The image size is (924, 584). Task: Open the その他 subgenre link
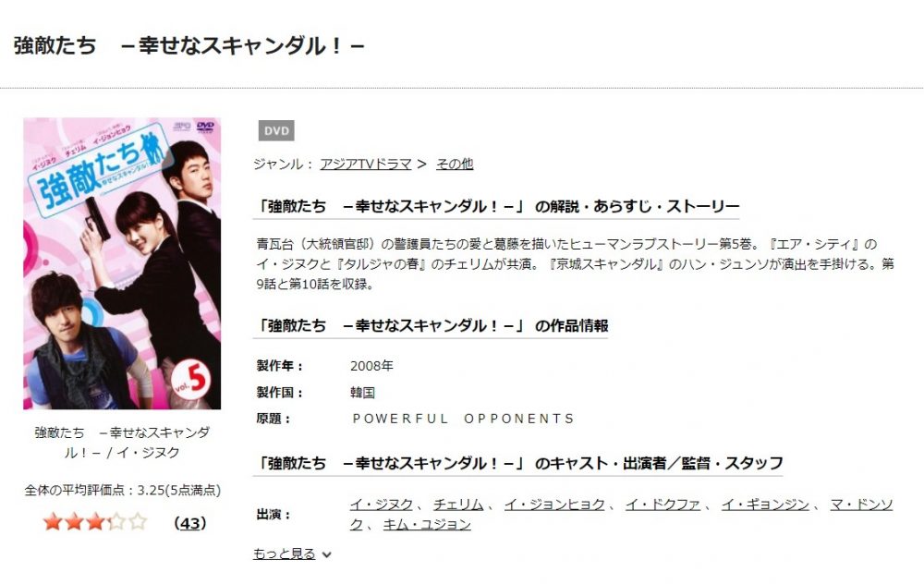click(x=455, y=164)
